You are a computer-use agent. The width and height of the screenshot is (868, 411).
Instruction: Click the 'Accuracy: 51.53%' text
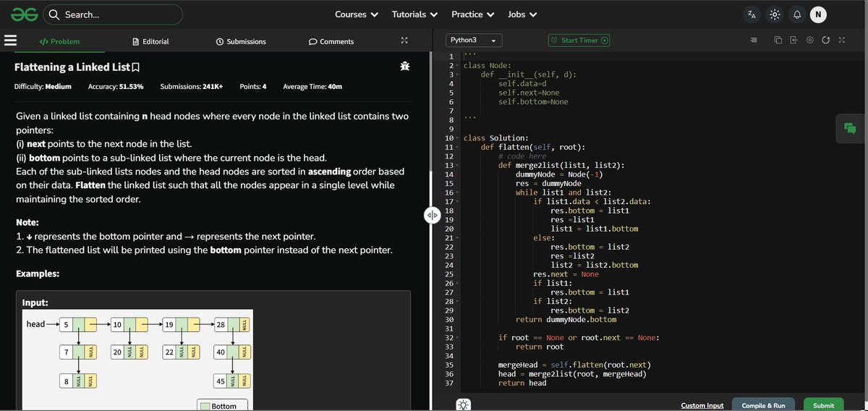coord(116,87)
